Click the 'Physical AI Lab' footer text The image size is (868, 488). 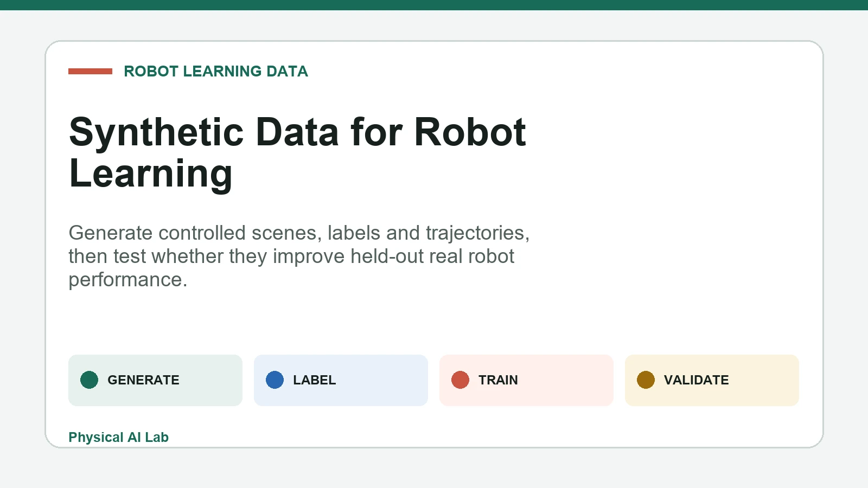118,437
